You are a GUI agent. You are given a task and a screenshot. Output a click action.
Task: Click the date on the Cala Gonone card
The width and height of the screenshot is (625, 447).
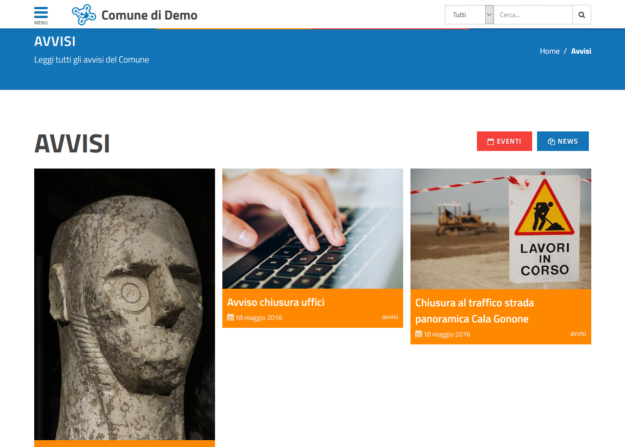447,334
